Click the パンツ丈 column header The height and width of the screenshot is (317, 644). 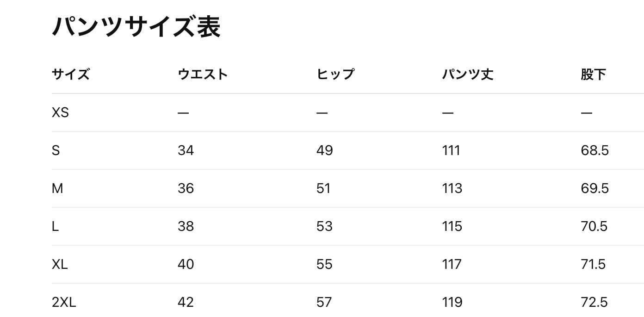click(467, 74)
